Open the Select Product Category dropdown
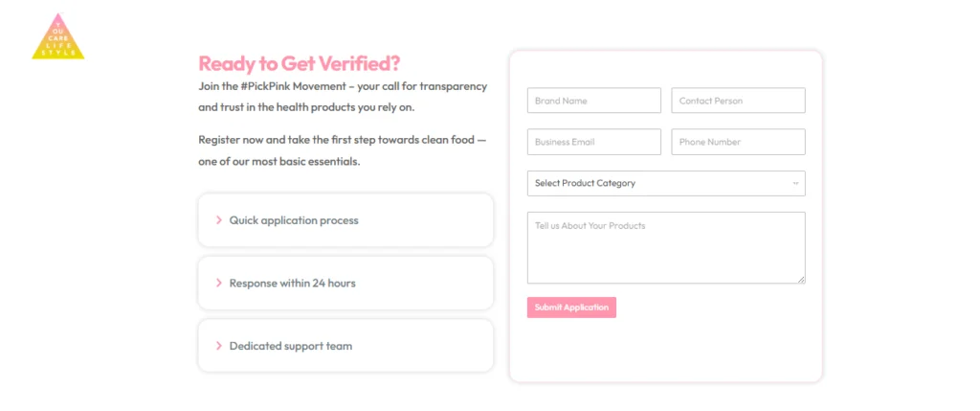 (x=665, y=183)
